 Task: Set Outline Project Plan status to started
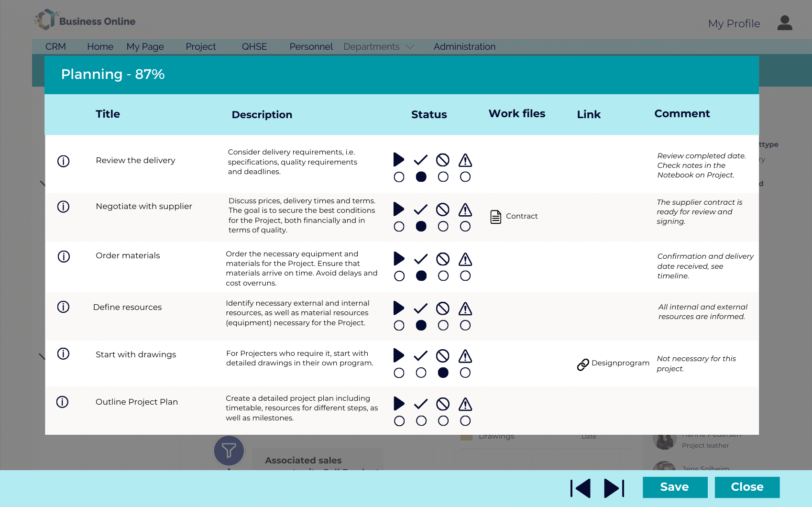[x=399, y=421]
